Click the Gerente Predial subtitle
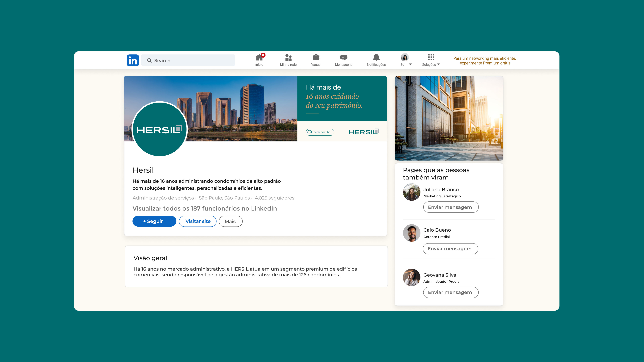The image size is (644, 362). (436, 237)
